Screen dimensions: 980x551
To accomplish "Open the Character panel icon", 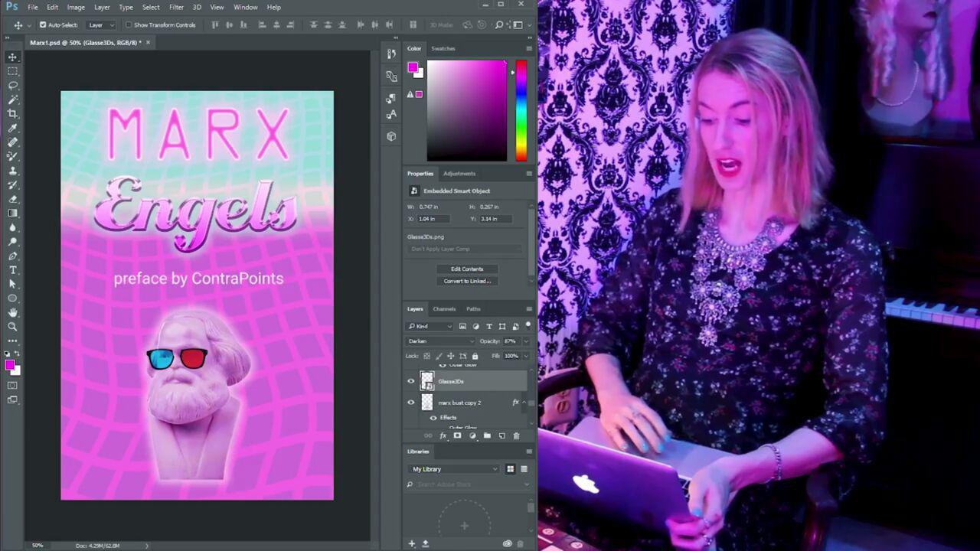I will coord(391,114).
